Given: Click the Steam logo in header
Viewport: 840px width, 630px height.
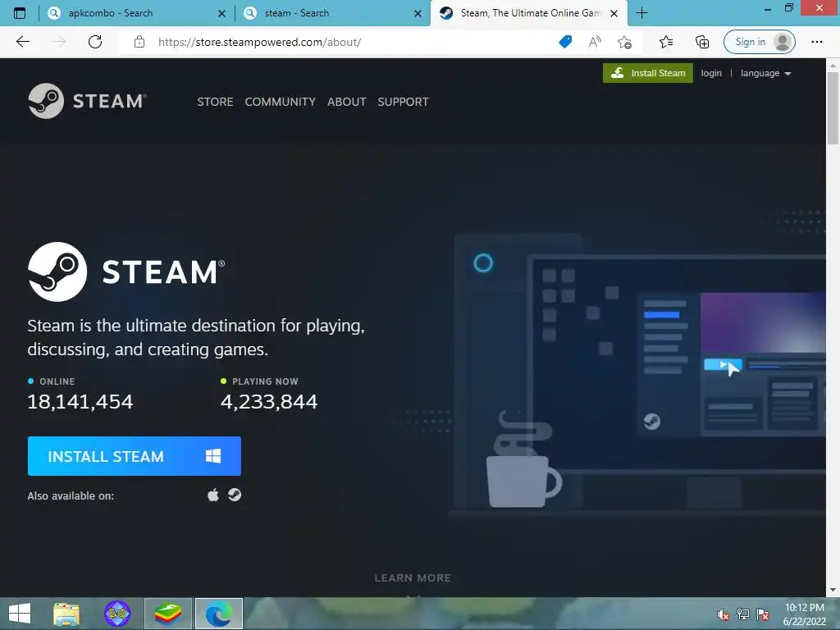Looking at the screenshot, I should click(x=87, y=101).
